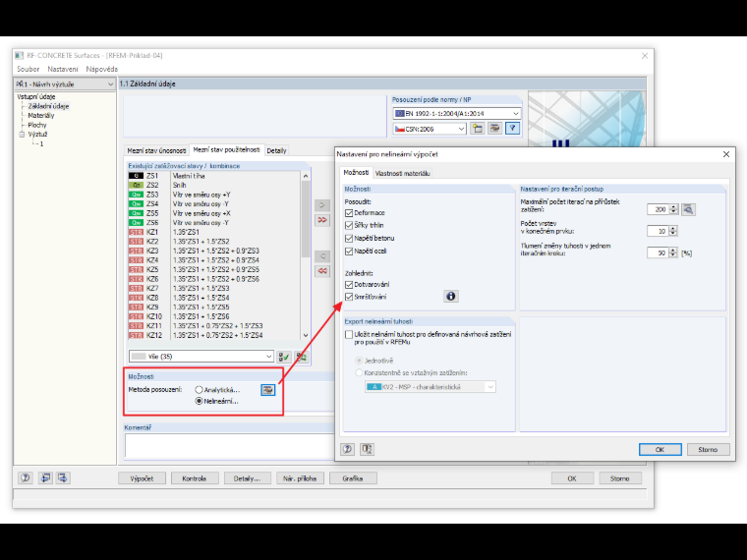Screen dimensions: 747x560
Task: Select Nelineární method radio button
Action: tap(199, 402)
